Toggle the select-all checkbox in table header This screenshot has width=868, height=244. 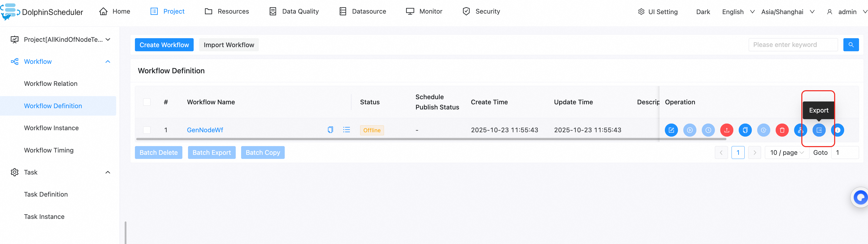tap(147, 102)
